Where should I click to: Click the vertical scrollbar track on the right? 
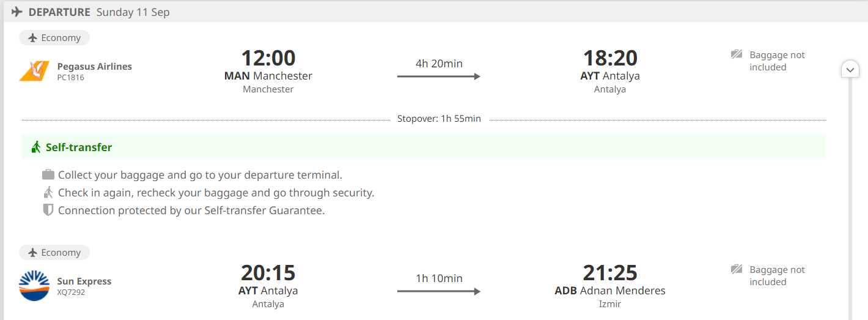850,196
